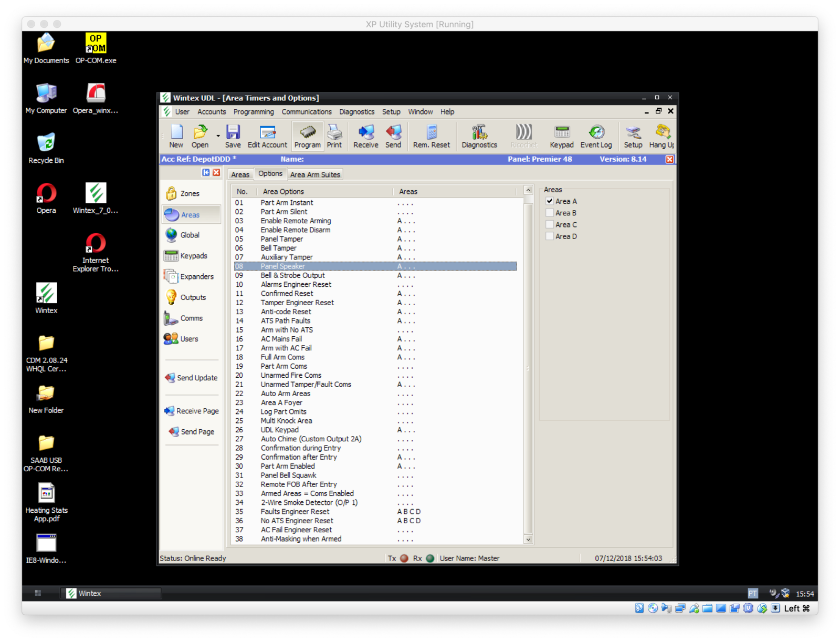Image resolution: width=840 pixels, height=642 pixels.
Task: Collapse the sidebar with blue arrow icon
Action: click(x=206, y=172)
